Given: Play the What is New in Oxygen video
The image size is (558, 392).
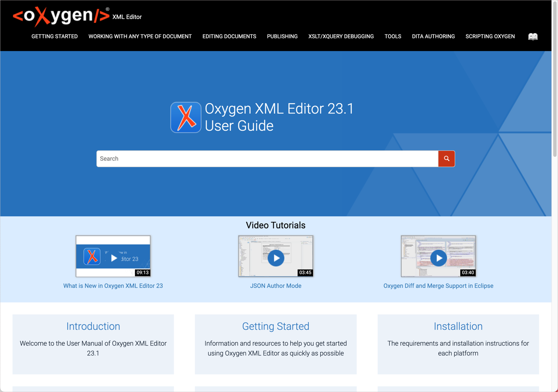Looking at the screenshot, I should click(x=113, y=258).
